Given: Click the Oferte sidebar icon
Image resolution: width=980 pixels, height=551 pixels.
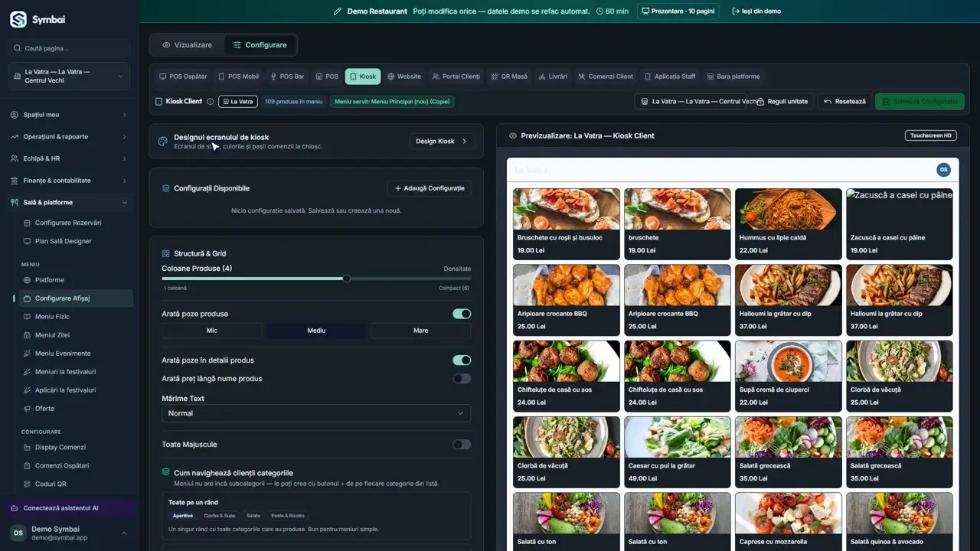Looking at the screenshot, I should point(28,409).
